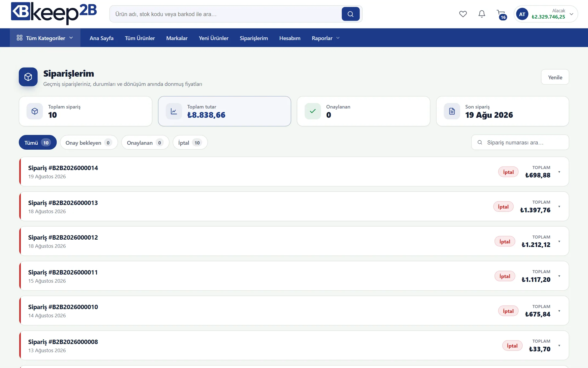Filter by Onay bekleyen orders

pyautogui.click(x=89, y=143)
